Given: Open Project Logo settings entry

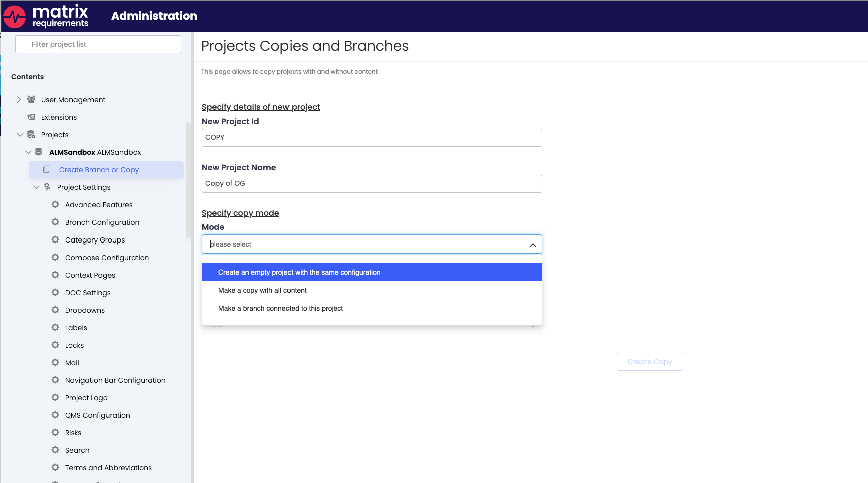Looking at the screenshot, I should click(x=86, y=398).
